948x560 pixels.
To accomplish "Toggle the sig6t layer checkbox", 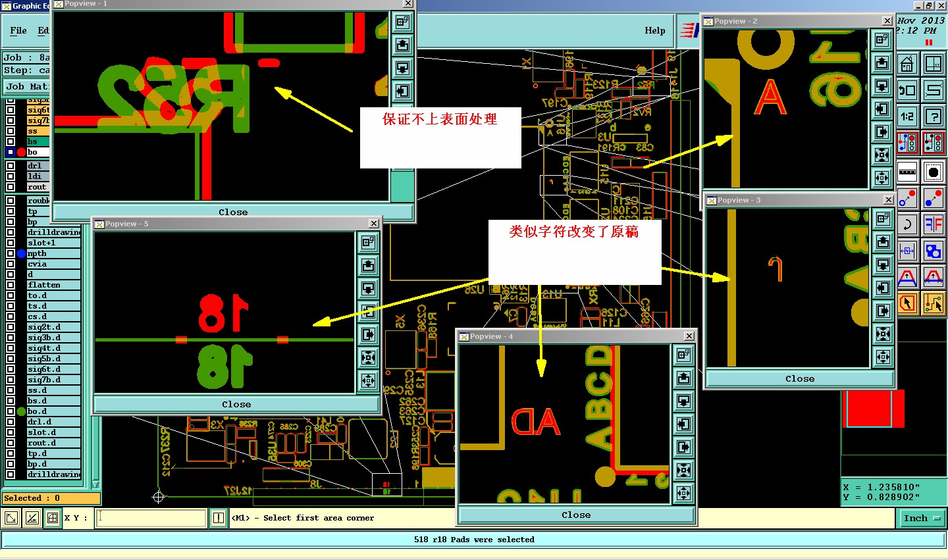I will pyautogui.click(x=11, y=110).
